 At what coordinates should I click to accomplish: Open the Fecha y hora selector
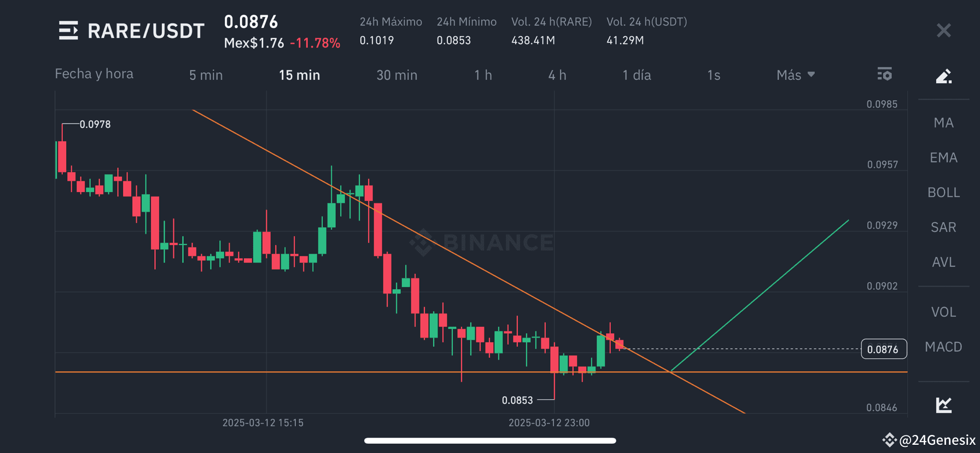coord(94,73)
